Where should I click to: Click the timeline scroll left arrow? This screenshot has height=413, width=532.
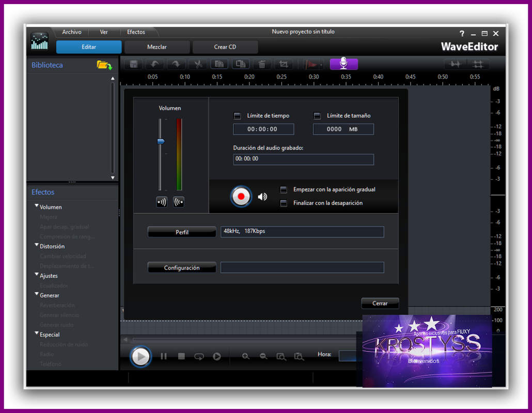[126, 339]
